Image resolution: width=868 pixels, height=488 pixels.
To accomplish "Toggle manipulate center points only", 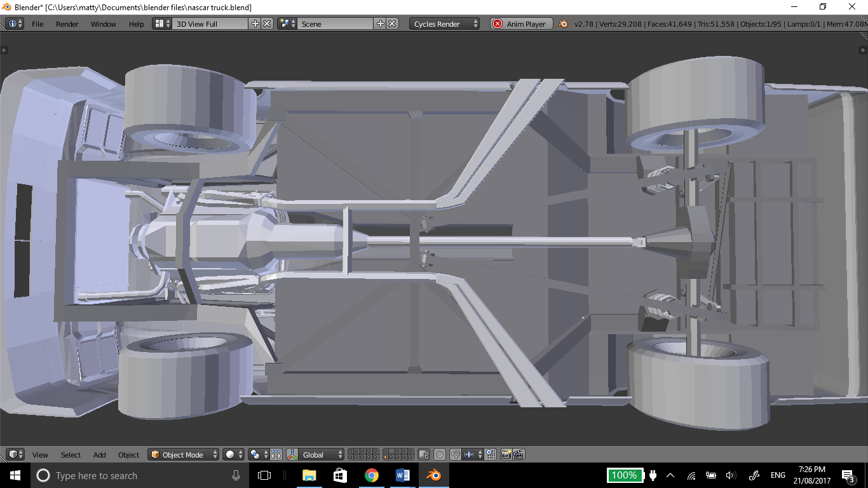I will [x=276, y=454].
